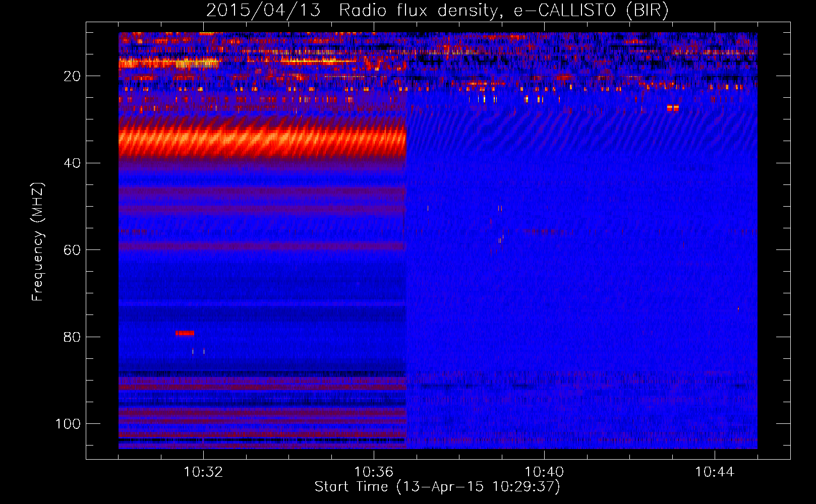This screenshot has width=816, height=504.
Task: Click the 10:40 time tick label
Action: (544, 472)
